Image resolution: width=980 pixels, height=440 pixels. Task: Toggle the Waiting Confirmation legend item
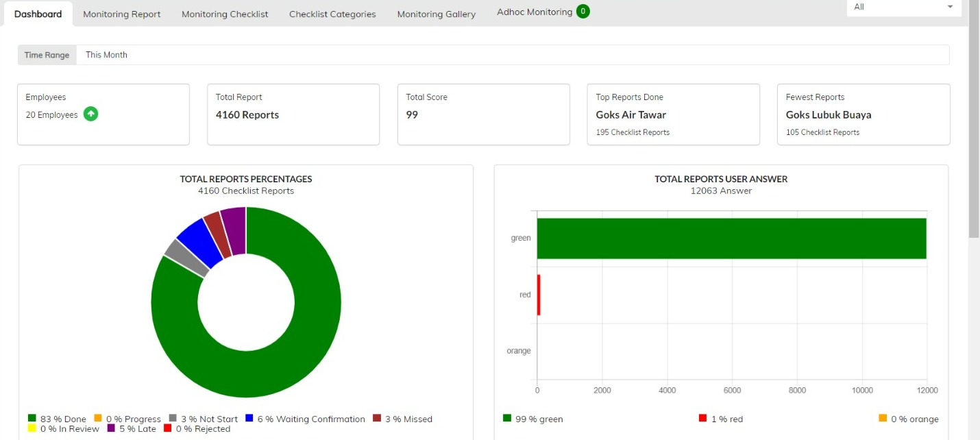[x=305, y=419]
